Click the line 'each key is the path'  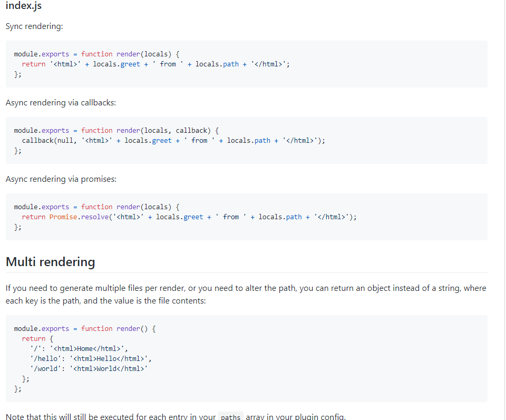105,301
